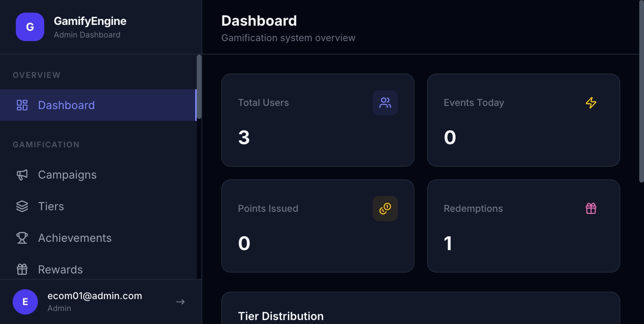644x324 pixels.
Task: Click the sidebar scrollbar handle
Action: 199,87
